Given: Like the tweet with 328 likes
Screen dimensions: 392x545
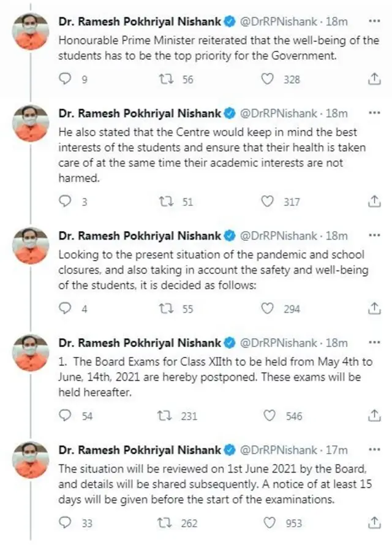Looking at the screenshot, I should click(x=267, y=78).
